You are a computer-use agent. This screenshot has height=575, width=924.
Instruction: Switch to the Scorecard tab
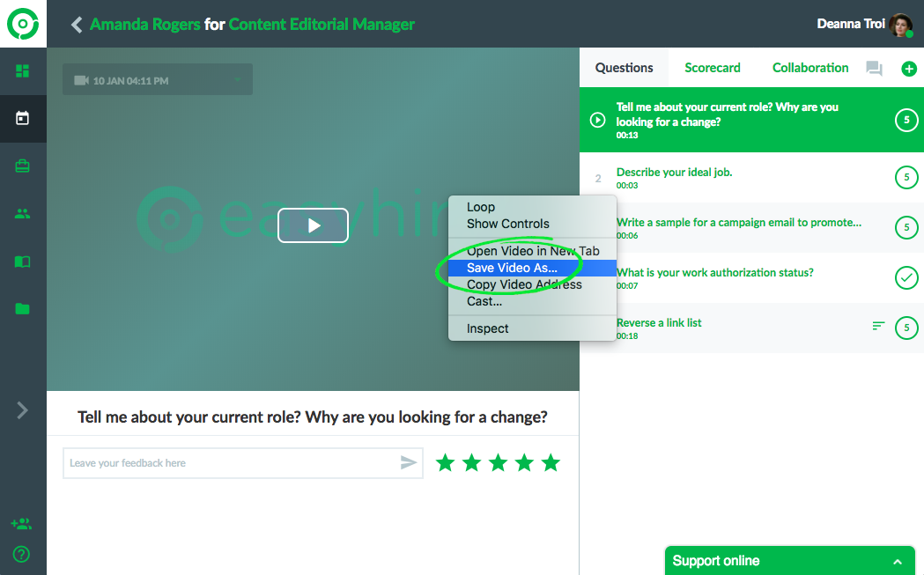[713, 68]
